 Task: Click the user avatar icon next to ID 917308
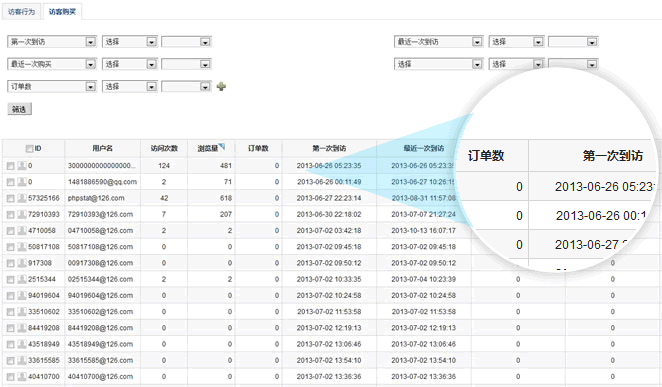[x=22, y=263]
